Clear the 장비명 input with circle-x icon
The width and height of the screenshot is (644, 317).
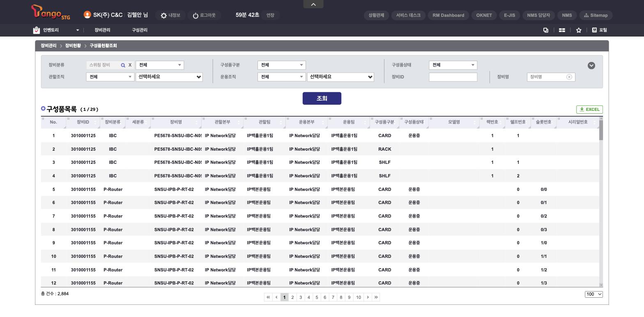[569, 77]
